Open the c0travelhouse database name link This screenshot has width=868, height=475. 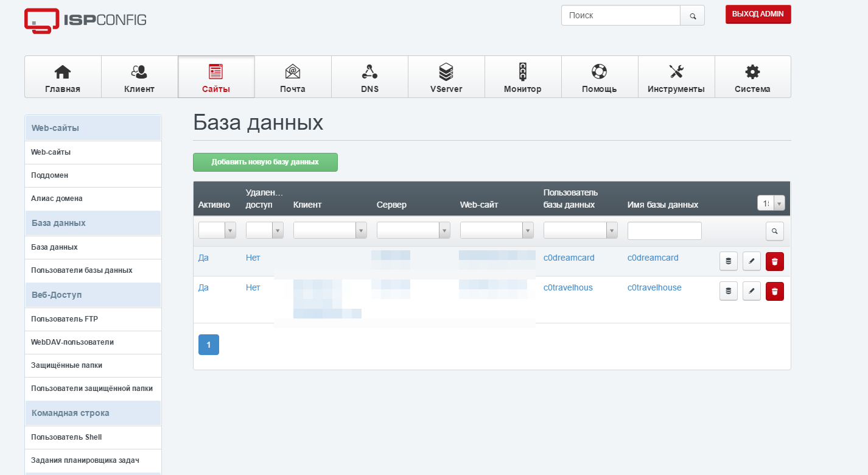[x=654, y=288]
